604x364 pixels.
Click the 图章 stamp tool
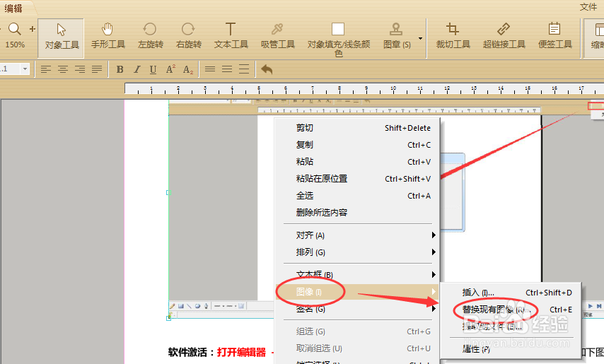396,36
